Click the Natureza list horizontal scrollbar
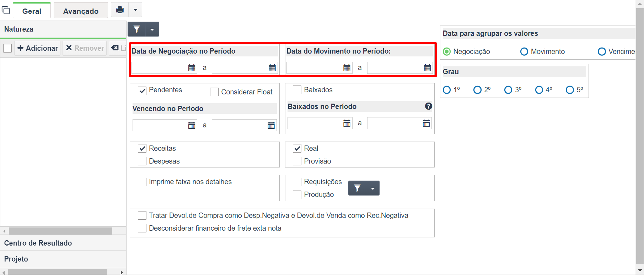644x275 pixels. pyautogui.click(x=60, y=231)
